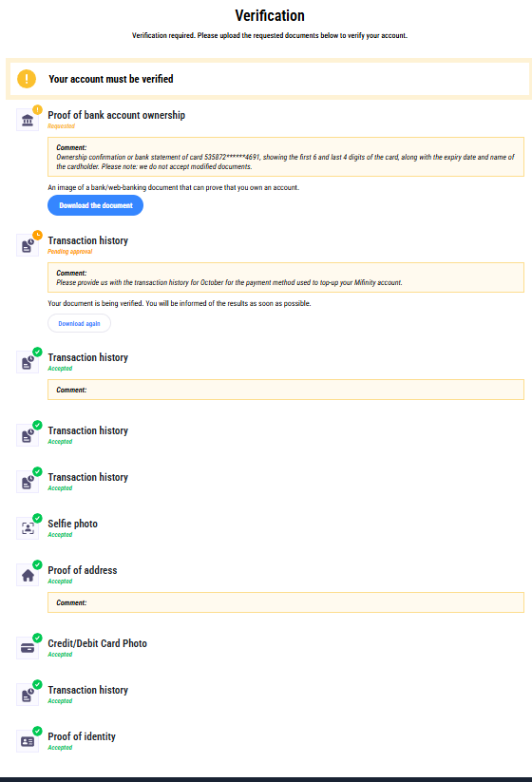Click the Your account must be verified banner
Viewport: 532px width, 782px height.
click(269, 79)
